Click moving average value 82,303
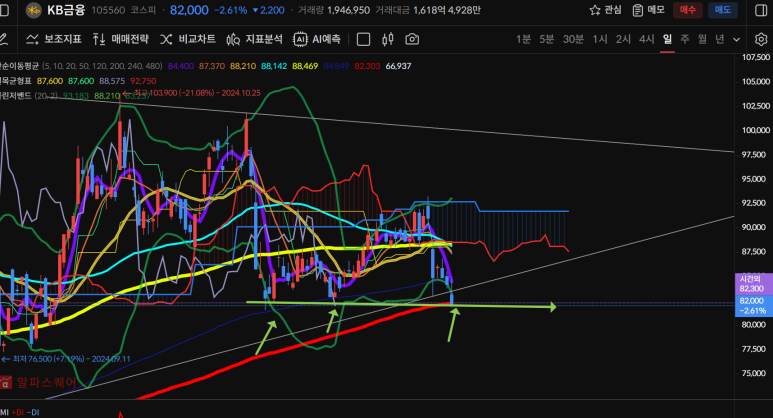Screen dimensions: 773x418 (x=367, y=66)
